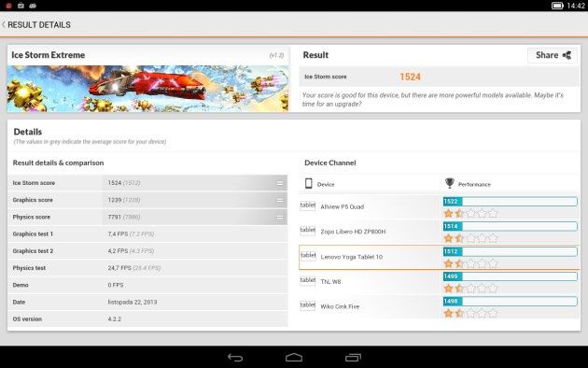This screenshot has height=368, width=588.
Task: Expand the Ice Storm score row
Action: (147, 183)
